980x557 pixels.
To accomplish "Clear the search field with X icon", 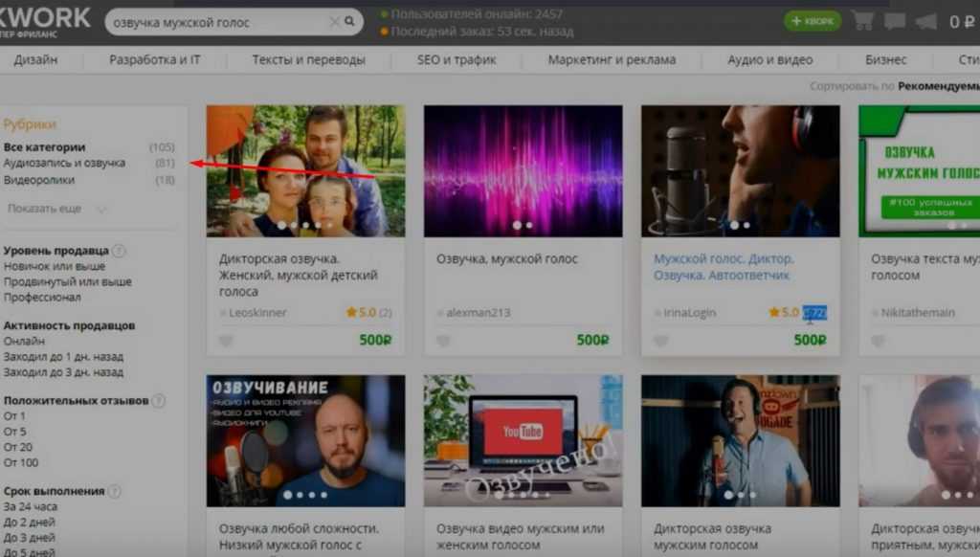I will (x=334, y=21).
